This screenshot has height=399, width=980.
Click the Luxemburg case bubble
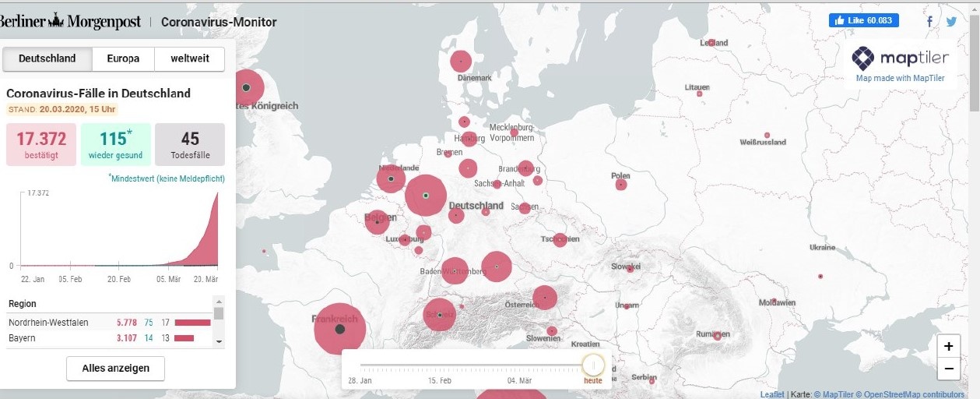405,240
